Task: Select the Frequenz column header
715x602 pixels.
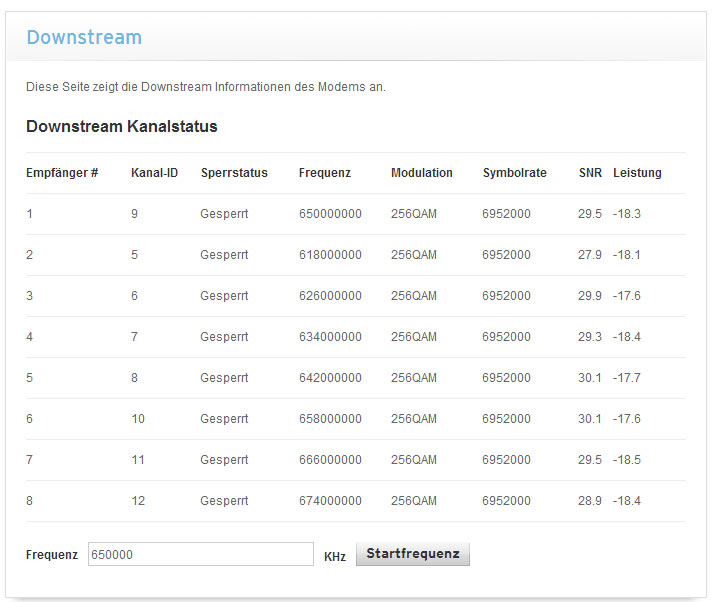Action: tap(325, 173)
